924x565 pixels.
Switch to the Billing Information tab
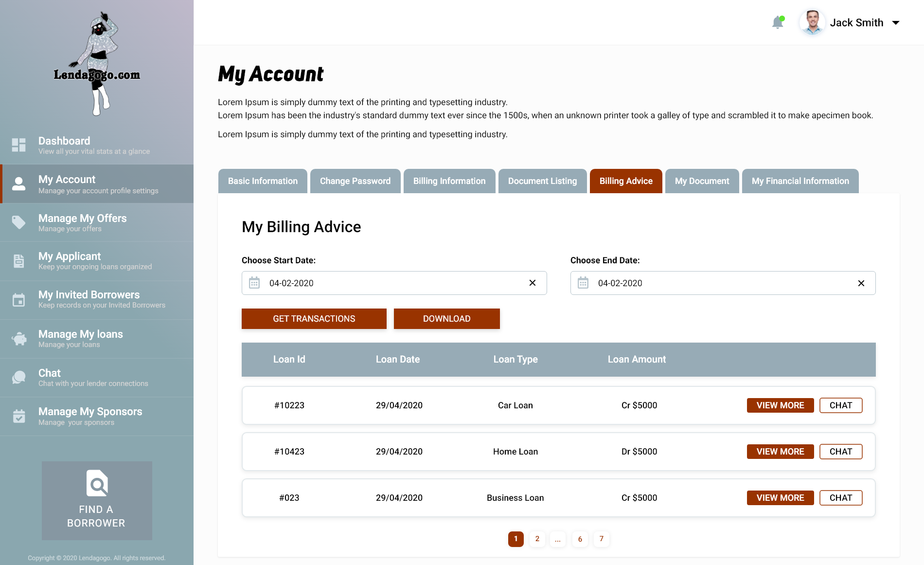coord(449,181)
